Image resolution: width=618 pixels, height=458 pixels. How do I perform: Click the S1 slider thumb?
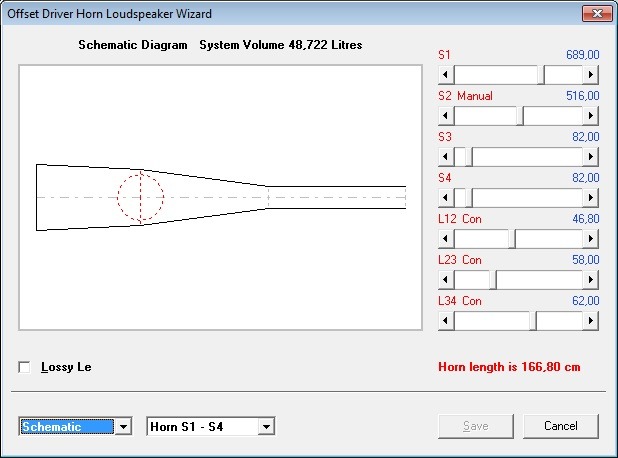(x=542, y=74)
